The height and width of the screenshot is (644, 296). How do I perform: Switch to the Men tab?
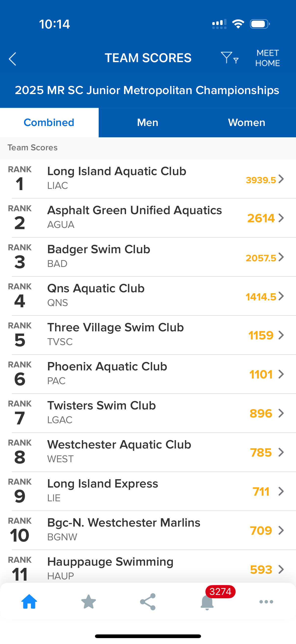[x=148, y=123]
